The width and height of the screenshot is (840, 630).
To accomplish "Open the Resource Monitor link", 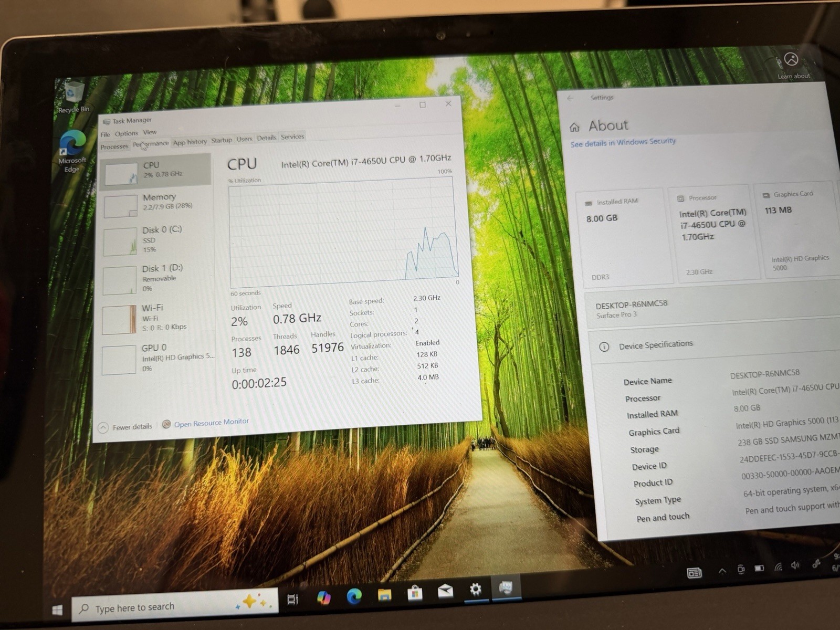I will (x=211, y=423).
